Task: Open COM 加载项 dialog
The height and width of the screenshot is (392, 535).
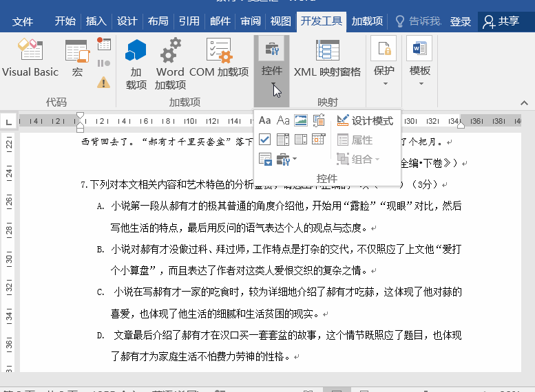Action: (219, 58)
